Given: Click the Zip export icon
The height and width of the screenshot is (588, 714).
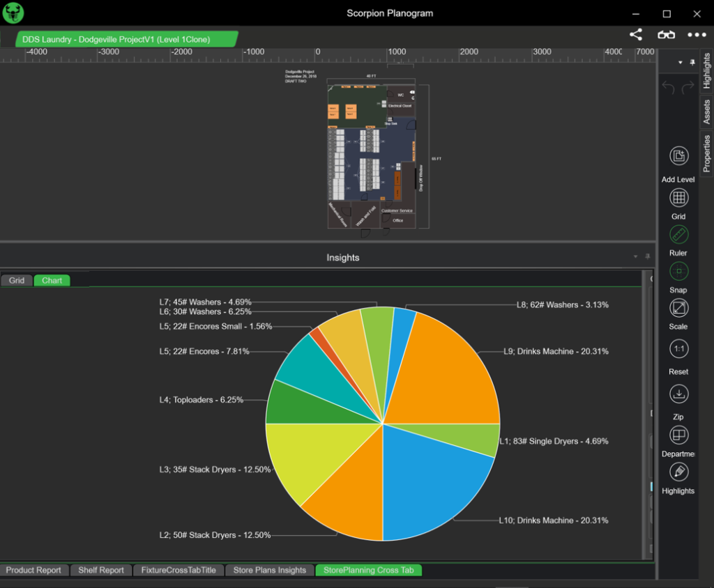Looking at the screenshot, I should coord(678,394).
